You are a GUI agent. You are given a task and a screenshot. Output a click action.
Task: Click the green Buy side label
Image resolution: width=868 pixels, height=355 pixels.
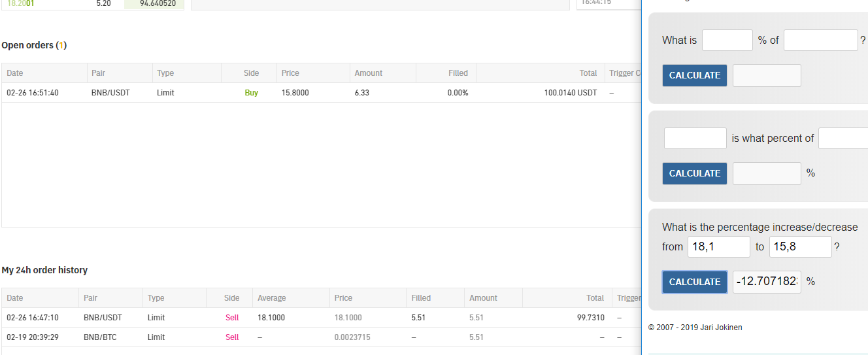(x=251, y=93)
